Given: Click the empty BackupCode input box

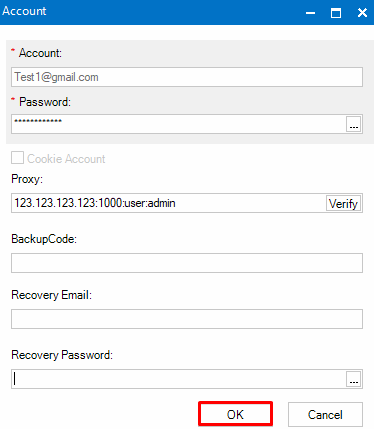Looking at the screenshot, I should pos(187,263).
